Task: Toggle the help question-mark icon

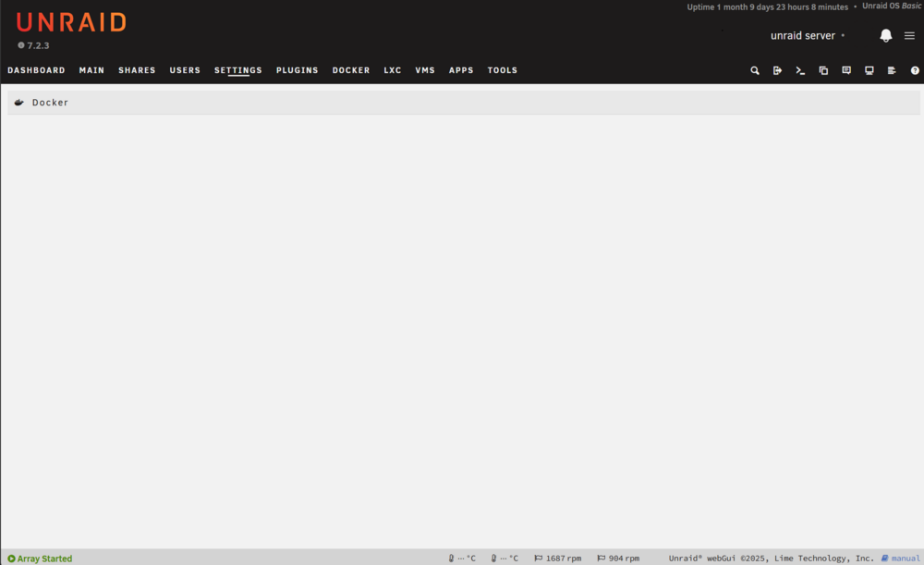Action: 915,70
